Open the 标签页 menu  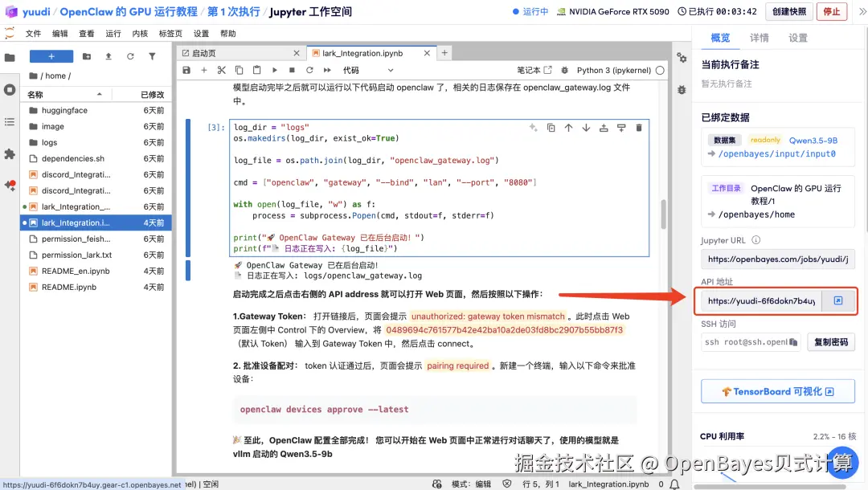(x=170, y=34)
